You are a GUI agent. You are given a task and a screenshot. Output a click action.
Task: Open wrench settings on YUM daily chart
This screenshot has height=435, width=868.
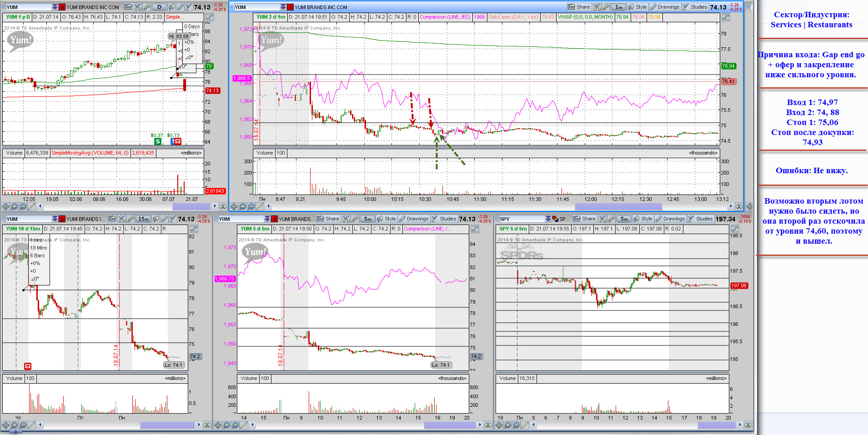tap(147, 7)
